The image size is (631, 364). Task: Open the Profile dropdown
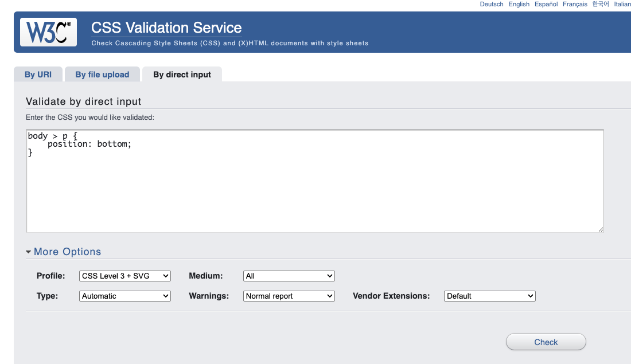click(x=125, y=276)
